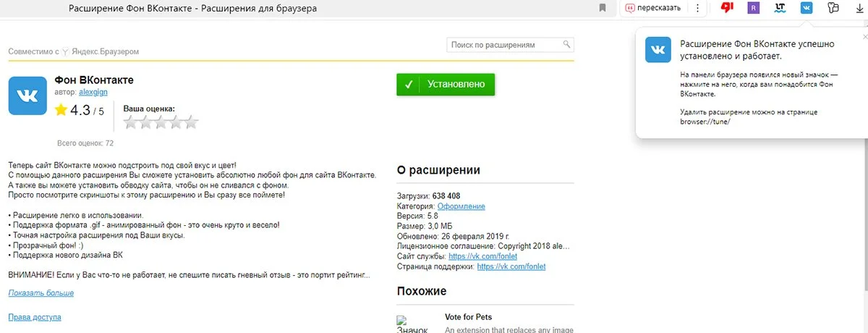Click the 'Яндекс.Браузером' compatibility text
The image size is (868, 333).
104,52
